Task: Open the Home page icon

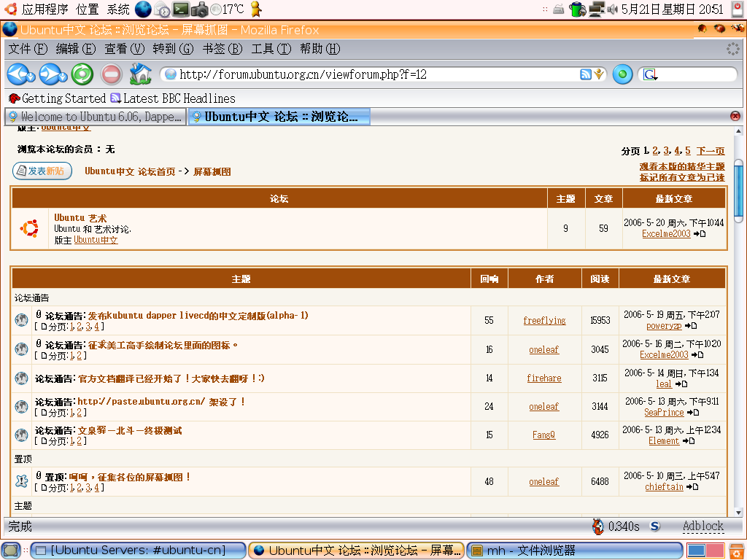Action: pyautogui.click(x=141, y=74)
